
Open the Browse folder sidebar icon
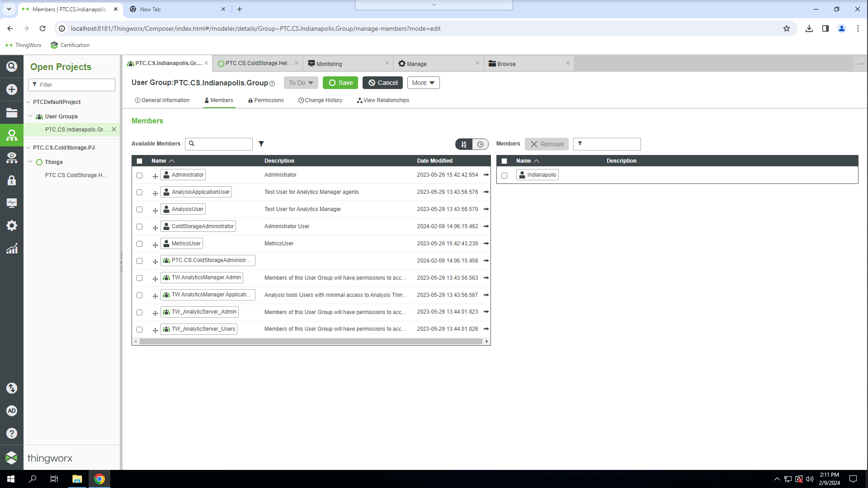(12, 113)
